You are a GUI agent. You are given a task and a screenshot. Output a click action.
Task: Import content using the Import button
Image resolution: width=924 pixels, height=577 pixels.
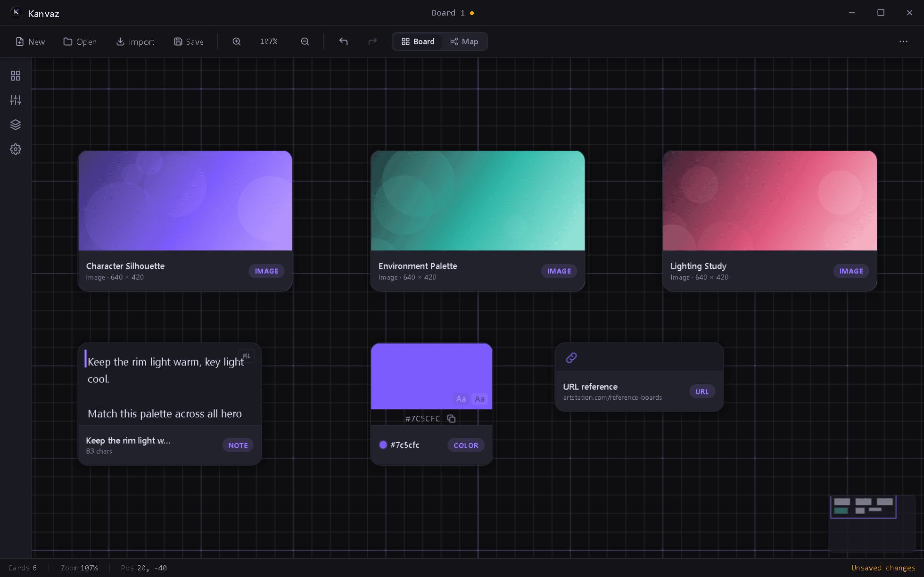tap(135, 41)
